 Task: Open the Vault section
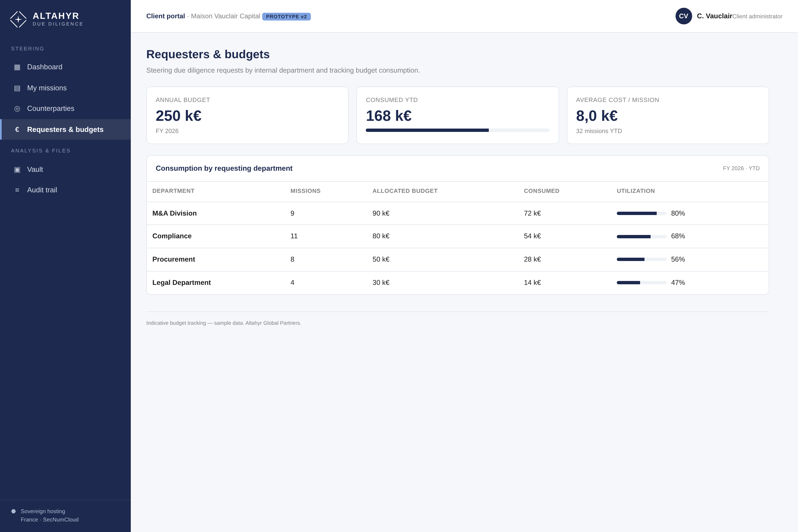pyautogui.click(x=65, y=169)
